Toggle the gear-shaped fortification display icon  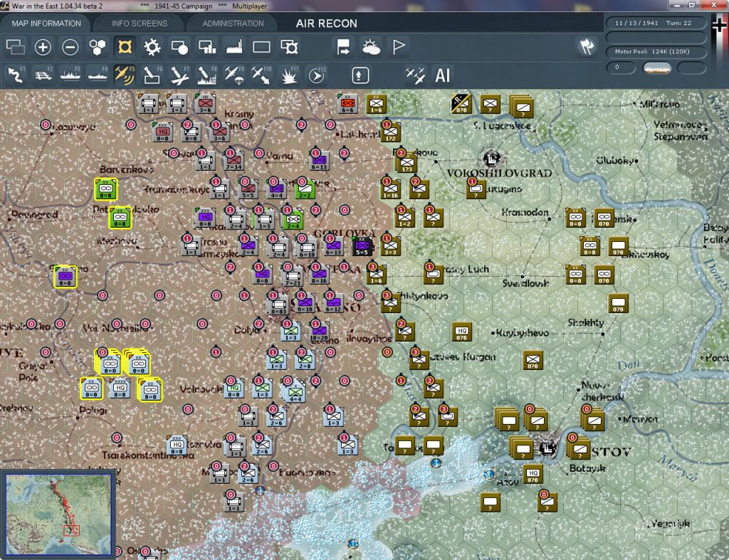152,47
